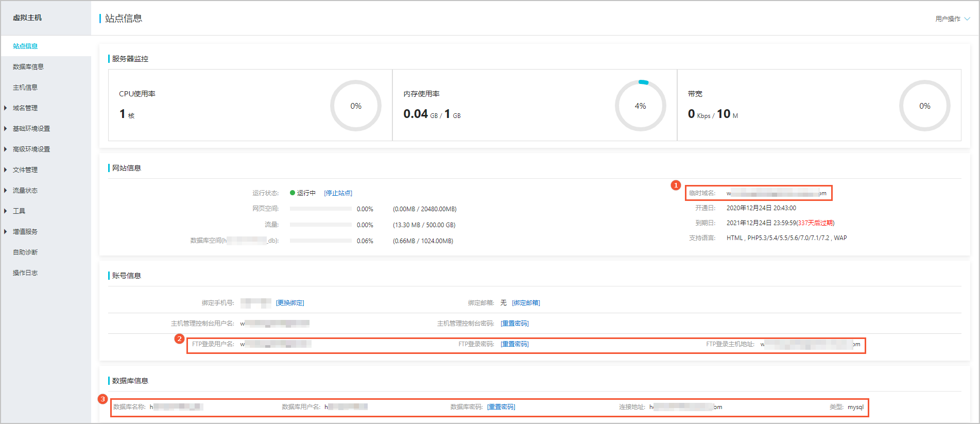Image resolution: width=980 pixels, height=424 pixels.
Task: Click the 服务器监控 section heading
Action: (x=130, y=59)
